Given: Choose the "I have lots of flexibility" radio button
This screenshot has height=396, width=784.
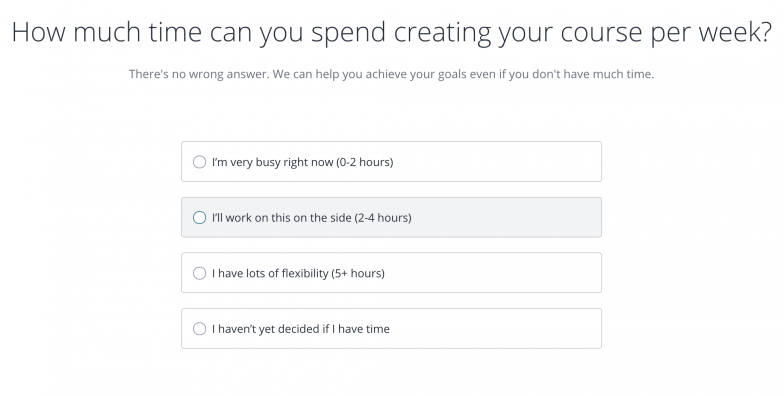Looking at the screenshot, I should (200, 273).
